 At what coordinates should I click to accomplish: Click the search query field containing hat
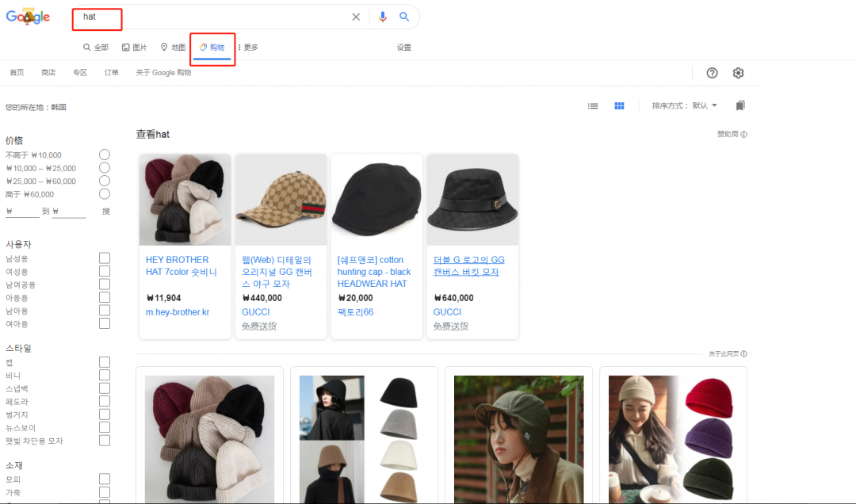[x=213, y=17]
